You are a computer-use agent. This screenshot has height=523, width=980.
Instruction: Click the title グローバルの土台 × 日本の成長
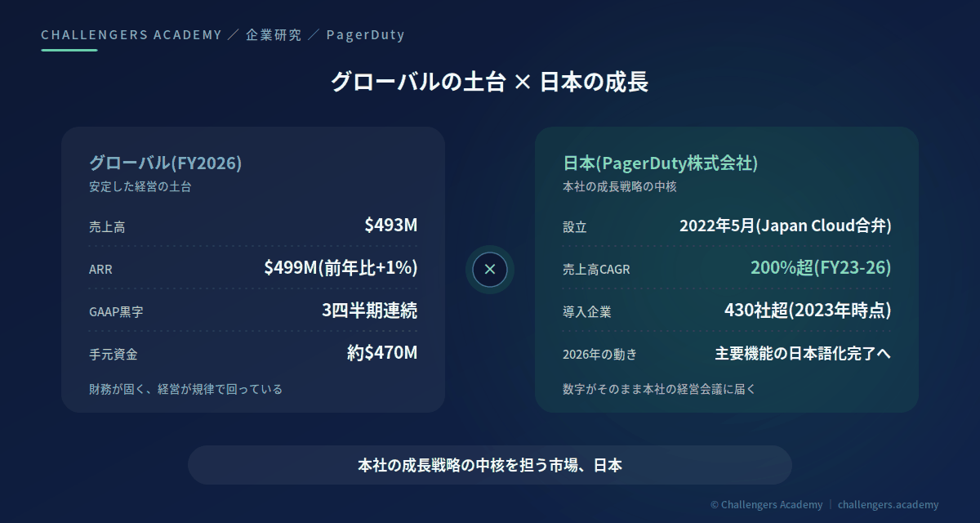pos(490,82)
